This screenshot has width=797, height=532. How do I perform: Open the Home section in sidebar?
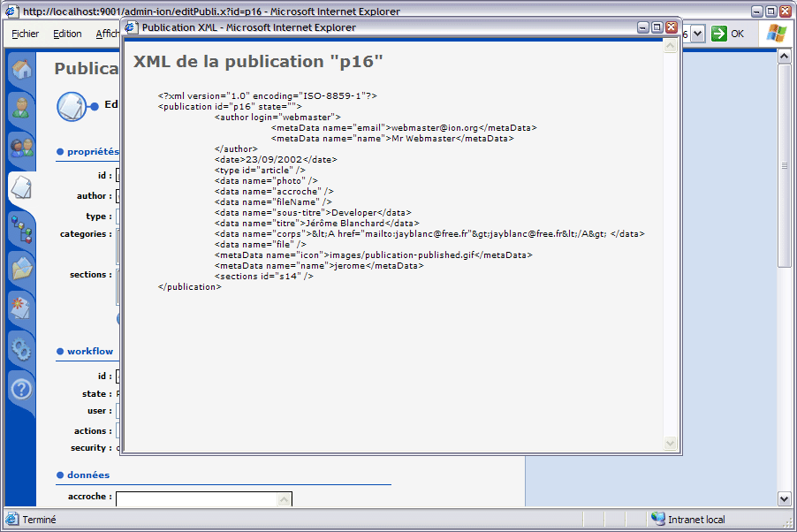coord(21,70)
